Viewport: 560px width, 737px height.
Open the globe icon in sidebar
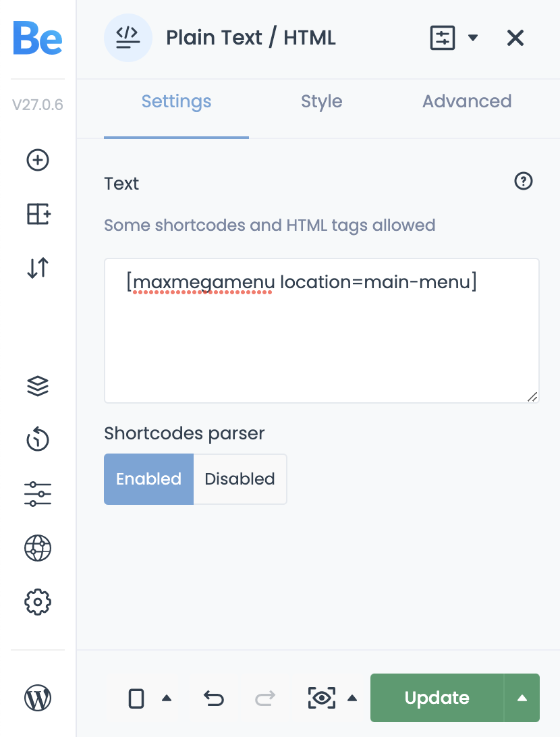pos(38,548)
